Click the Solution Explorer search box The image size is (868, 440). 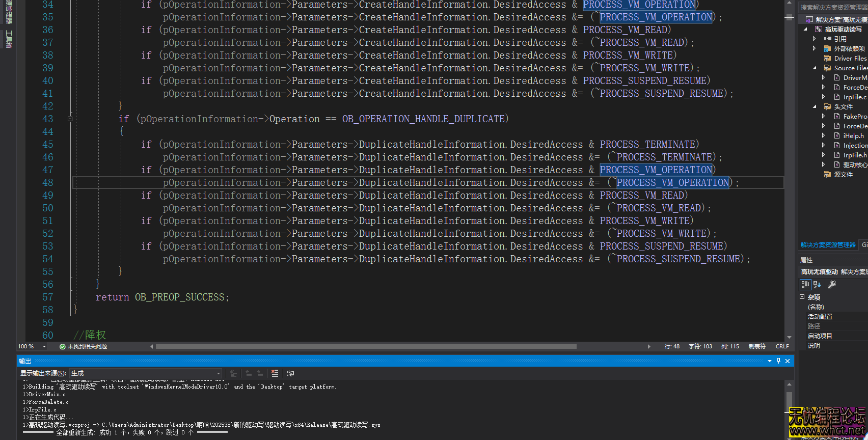pyautogui.click(x=833, y=7)
